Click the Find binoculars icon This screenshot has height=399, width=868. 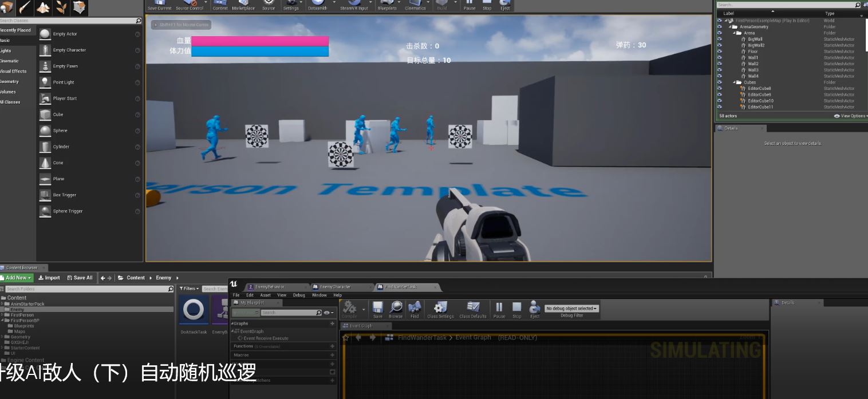pos(415,309)
